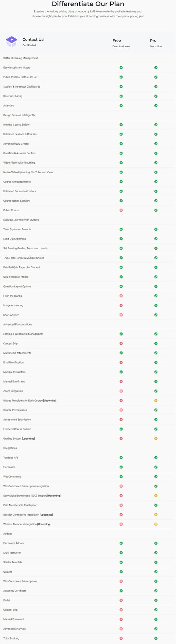Click the Academy LMS graduation cap logo
Viewport: 176px width, 644px height.
(x=11, y=42)
